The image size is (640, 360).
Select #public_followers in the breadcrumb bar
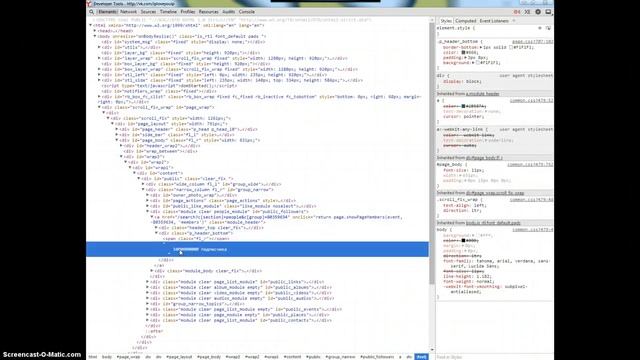(x=377, y=357)
